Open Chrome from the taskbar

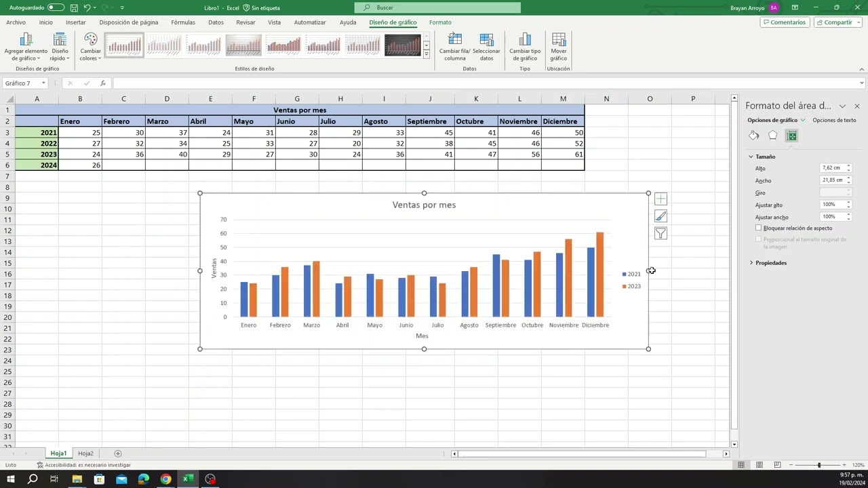[165, 479]
